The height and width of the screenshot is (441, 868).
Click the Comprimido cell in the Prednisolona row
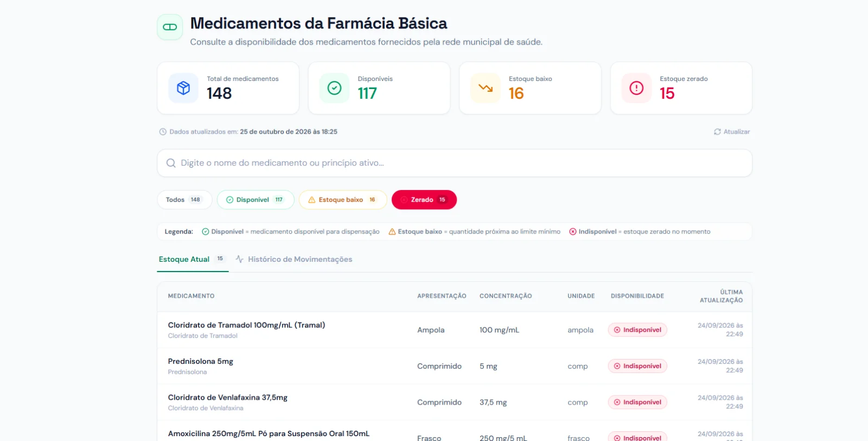439,367
